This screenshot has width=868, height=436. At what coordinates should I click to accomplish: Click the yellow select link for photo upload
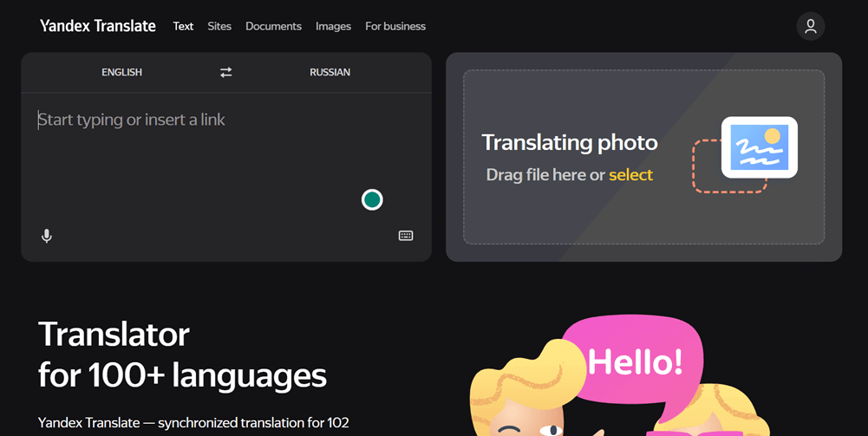[x=630, y=175]
